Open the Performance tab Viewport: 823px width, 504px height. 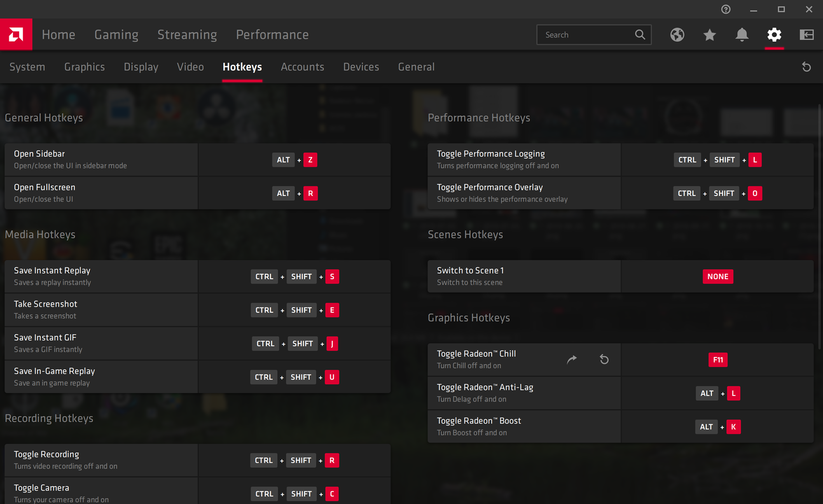coord(272,34)
